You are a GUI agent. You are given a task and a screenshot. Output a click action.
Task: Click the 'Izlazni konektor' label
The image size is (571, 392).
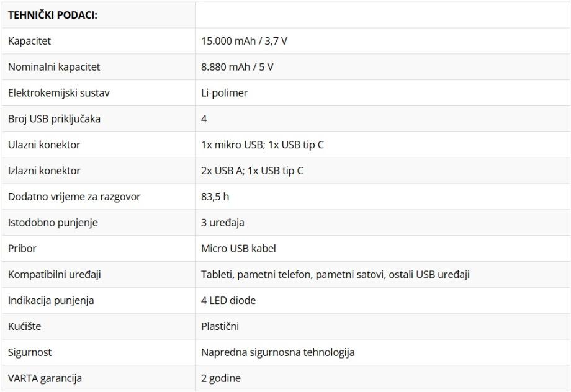click(x=44, y=171)
